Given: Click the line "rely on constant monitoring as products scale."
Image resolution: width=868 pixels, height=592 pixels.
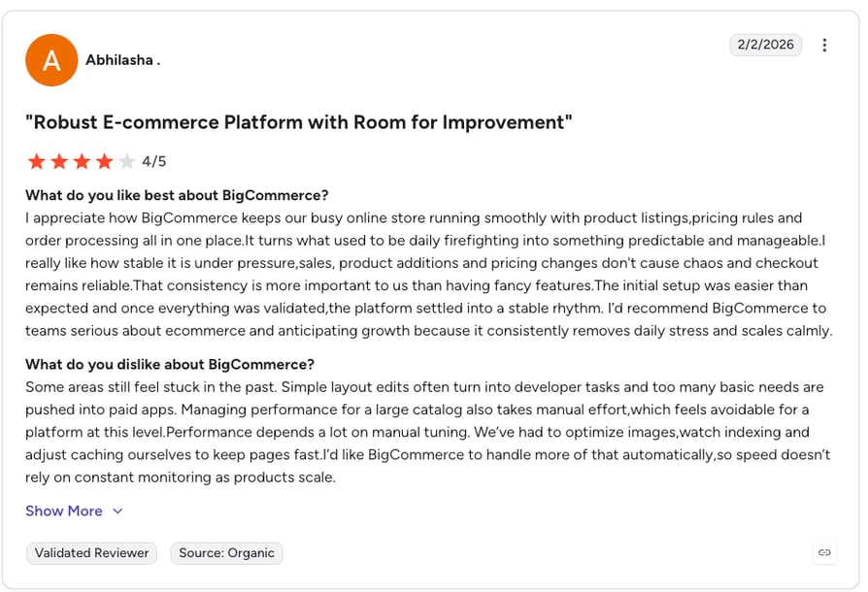Looking at the screenshot, I should coord(181,477).
